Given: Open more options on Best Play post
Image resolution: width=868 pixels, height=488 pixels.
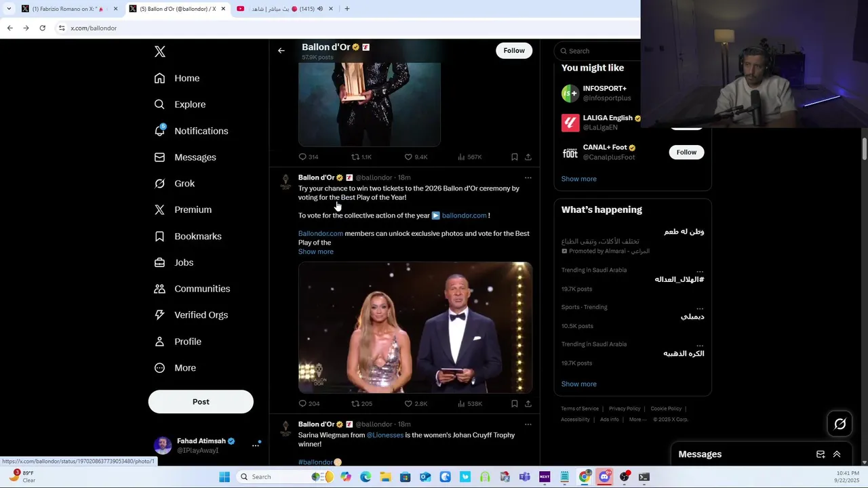Looking at the screenshot, I should (528, 178).
